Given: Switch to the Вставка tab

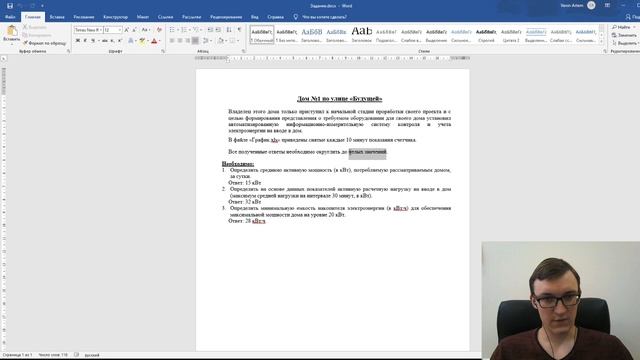Looking at the screenshot, I should tap(57, 17).
